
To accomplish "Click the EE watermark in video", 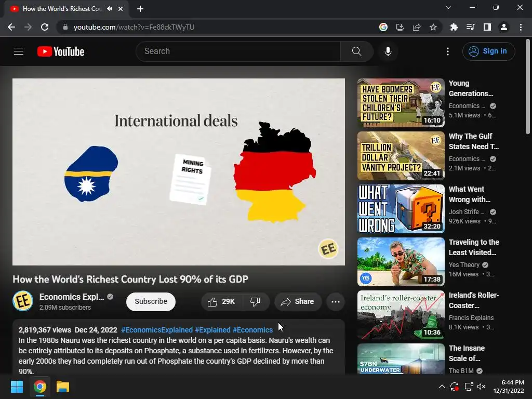I will [328, 249].
